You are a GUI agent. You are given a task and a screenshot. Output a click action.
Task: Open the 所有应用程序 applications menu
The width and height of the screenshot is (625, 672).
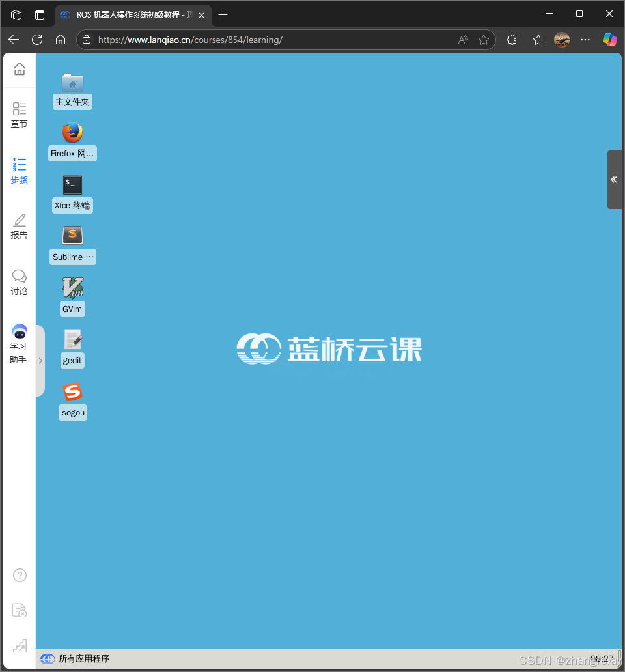(75, 659)
